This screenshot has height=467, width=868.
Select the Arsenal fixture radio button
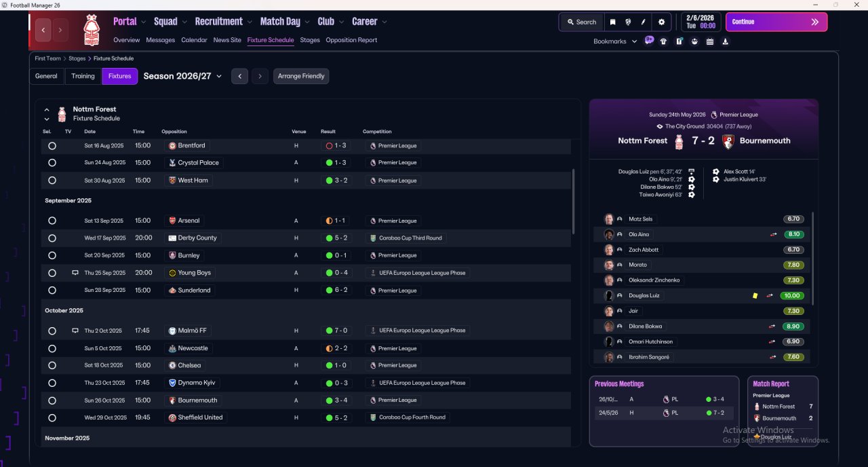click(x=52, y=221)
